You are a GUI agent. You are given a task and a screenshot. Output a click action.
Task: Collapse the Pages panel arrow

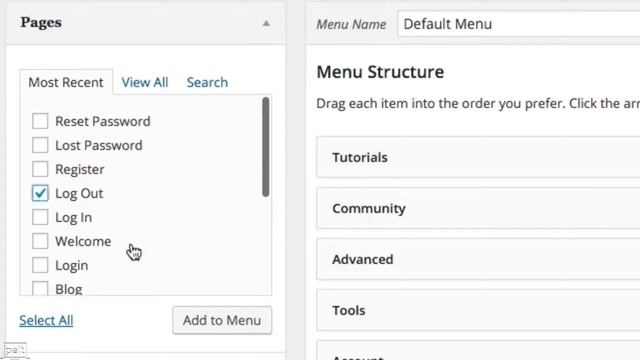(x=266, y=23)
